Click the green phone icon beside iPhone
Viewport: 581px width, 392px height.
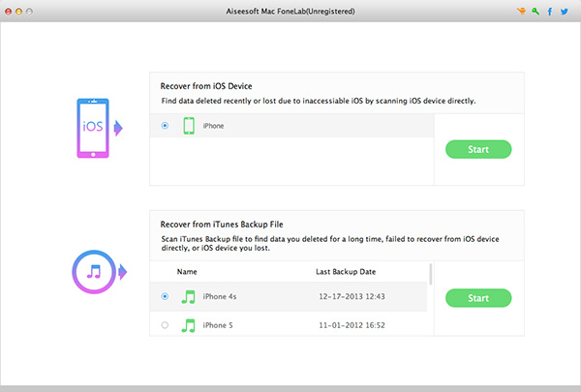pyautogui.click(x=189, y=126)
